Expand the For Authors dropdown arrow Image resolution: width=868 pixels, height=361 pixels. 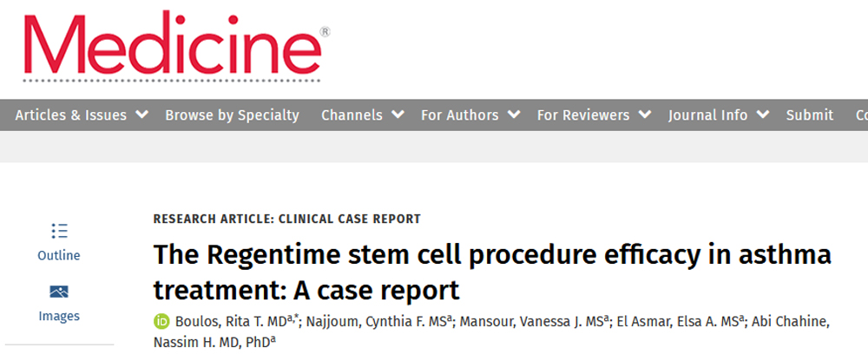pyautogui.click(x=514, y=115)
